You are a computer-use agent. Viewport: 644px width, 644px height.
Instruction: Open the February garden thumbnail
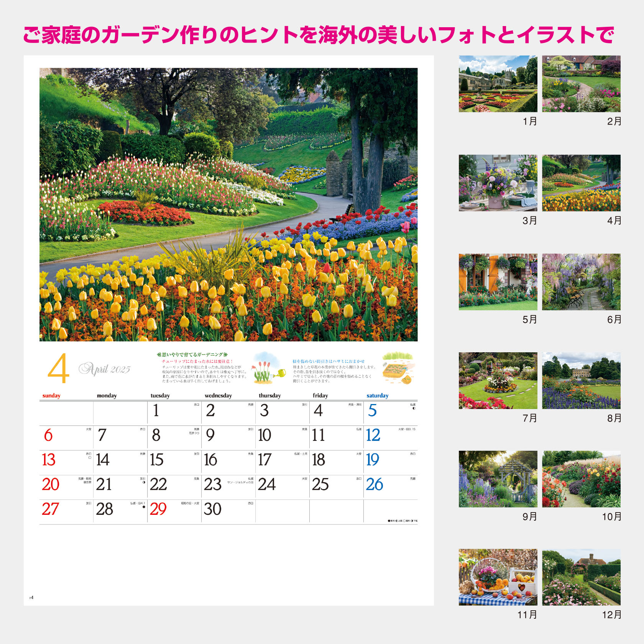[581, 84]
